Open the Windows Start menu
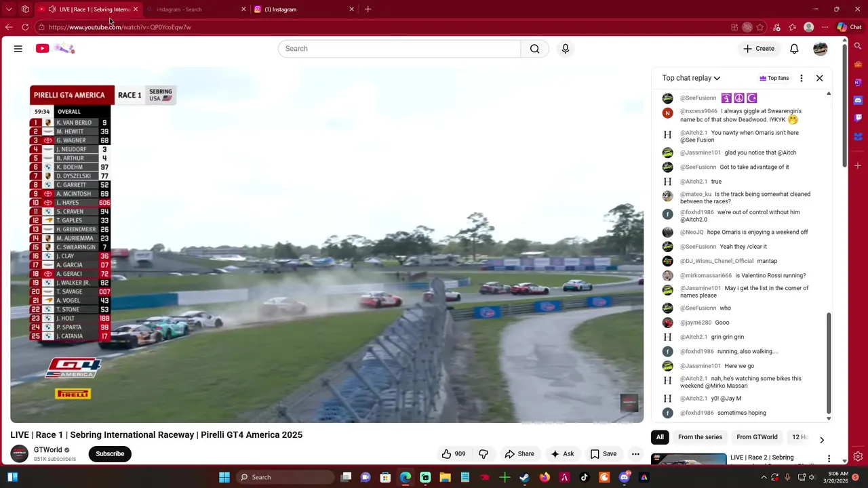This screenshot has height=488, width=868. point(224,477)
